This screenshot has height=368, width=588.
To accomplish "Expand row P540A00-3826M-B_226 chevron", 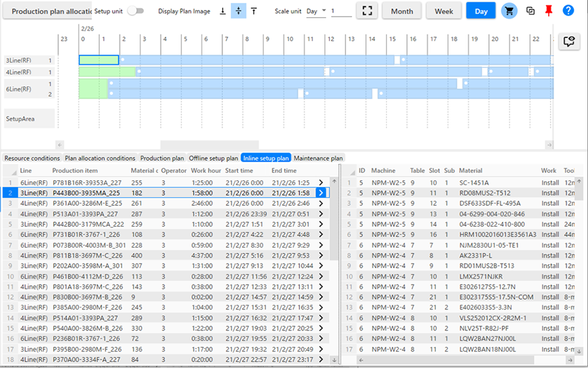I will click(x=321, y=328).
